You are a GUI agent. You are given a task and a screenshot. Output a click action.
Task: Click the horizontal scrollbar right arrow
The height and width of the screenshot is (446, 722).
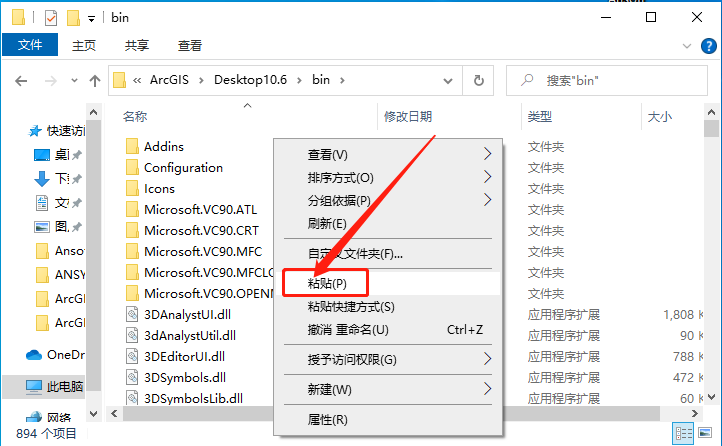pos(695,413)
